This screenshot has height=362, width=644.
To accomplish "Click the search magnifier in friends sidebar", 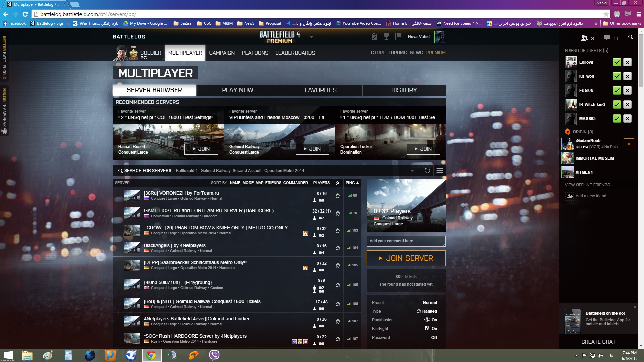I will (x=630, y=37).
